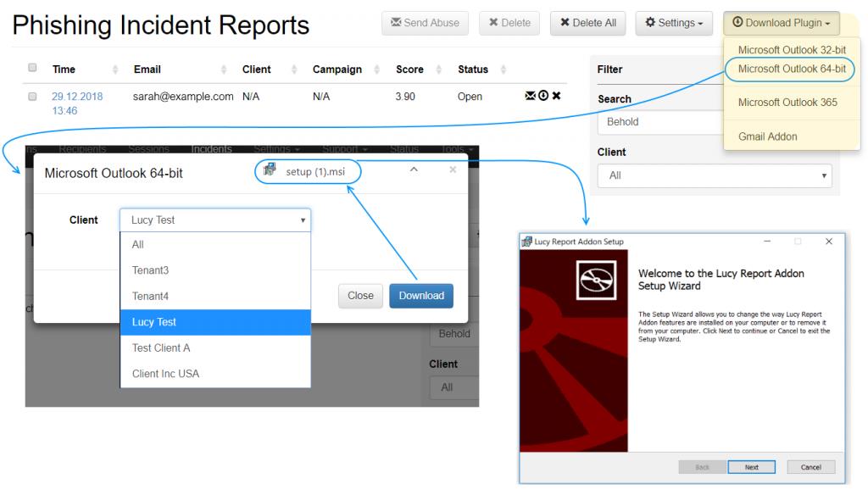The height and width of the screenshot is (495, 868).
Task: Pick Test Client A in the client list
Action: tap(215, 348)
